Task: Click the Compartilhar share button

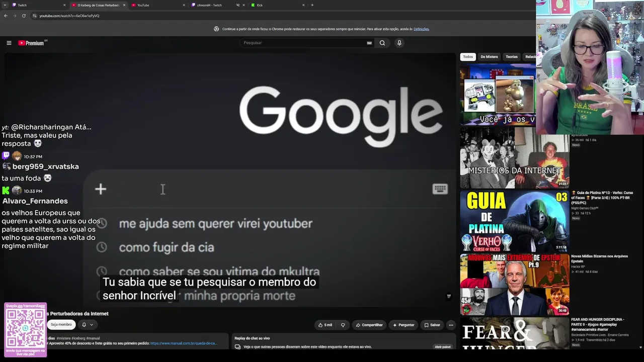Action: [369, 325]
